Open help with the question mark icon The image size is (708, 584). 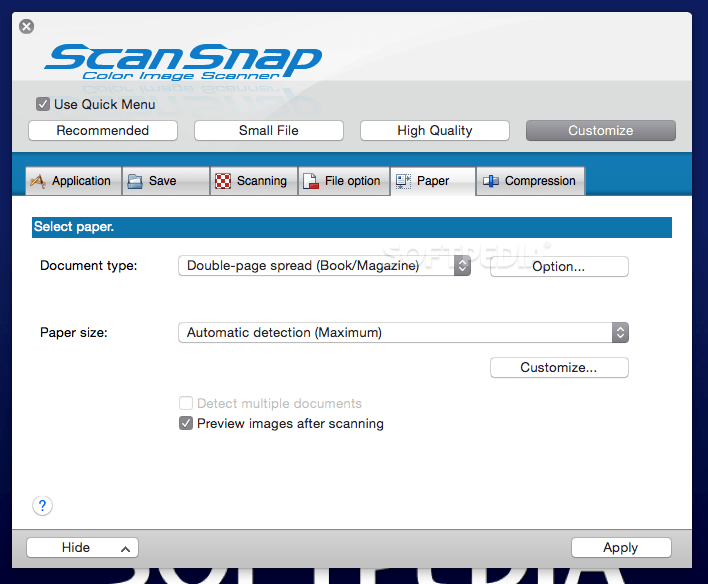coord(42,505)
